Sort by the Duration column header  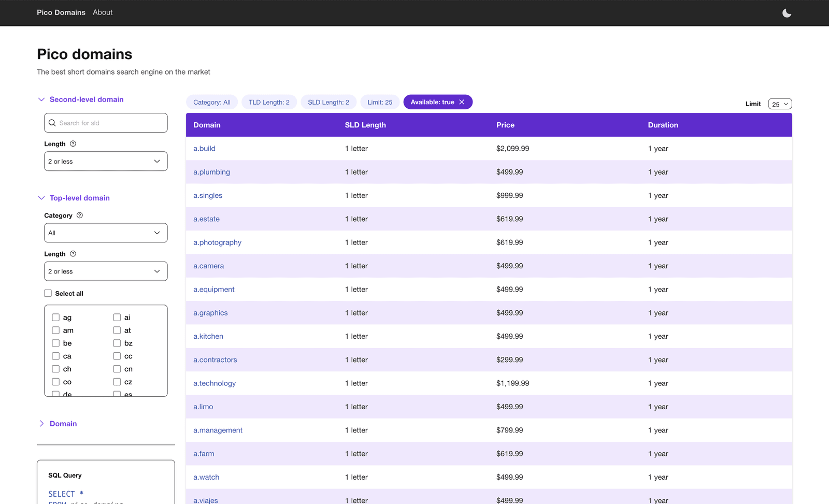coord(663,125)
